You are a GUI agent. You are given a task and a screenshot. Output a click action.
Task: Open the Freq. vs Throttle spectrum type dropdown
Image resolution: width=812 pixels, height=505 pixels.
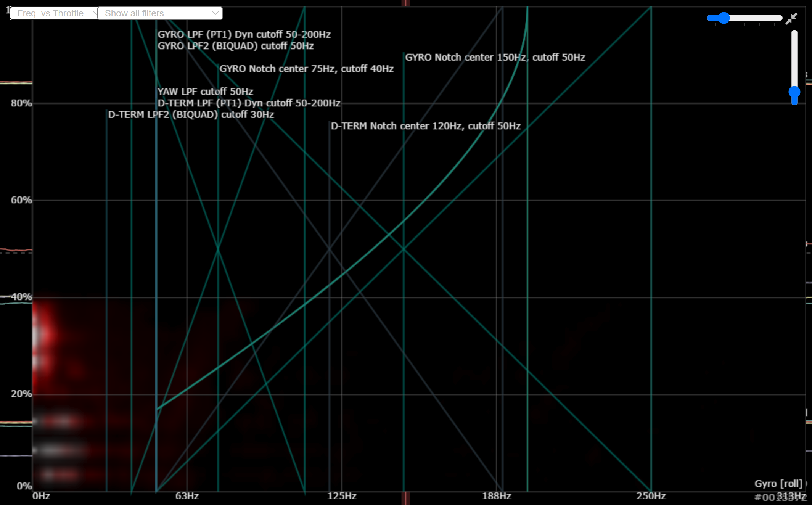[53, 13]
